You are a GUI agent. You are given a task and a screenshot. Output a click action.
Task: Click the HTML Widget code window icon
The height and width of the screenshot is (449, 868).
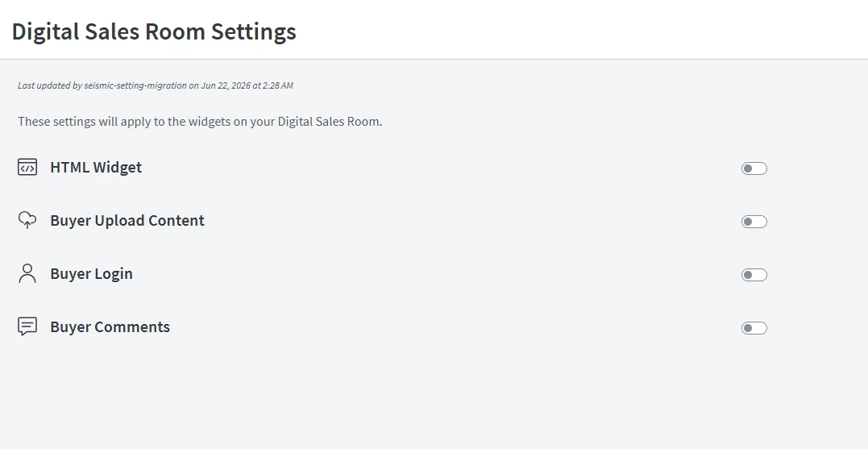(x=27, y=167)
